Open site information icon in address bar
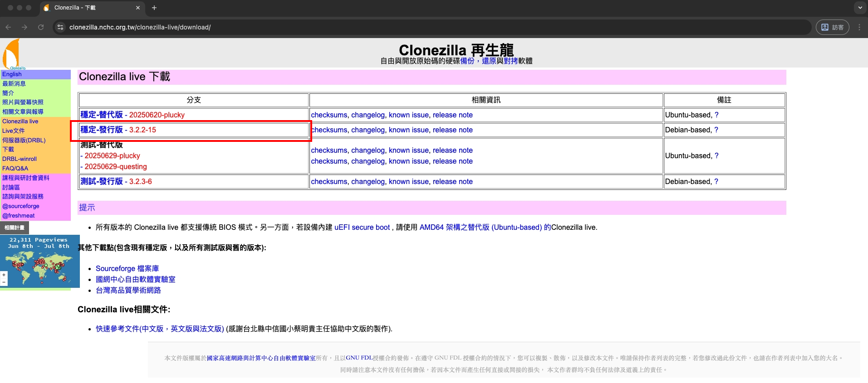The image size is (868, 383). (60, 27)
